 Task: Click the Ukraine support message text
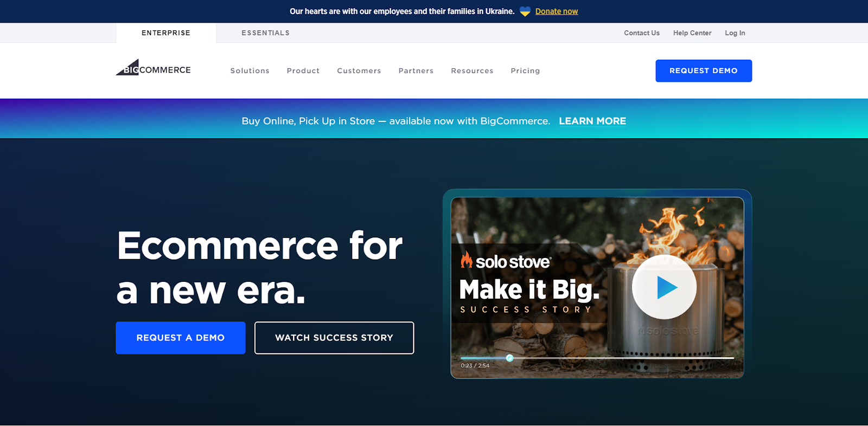tap(402, 11)
